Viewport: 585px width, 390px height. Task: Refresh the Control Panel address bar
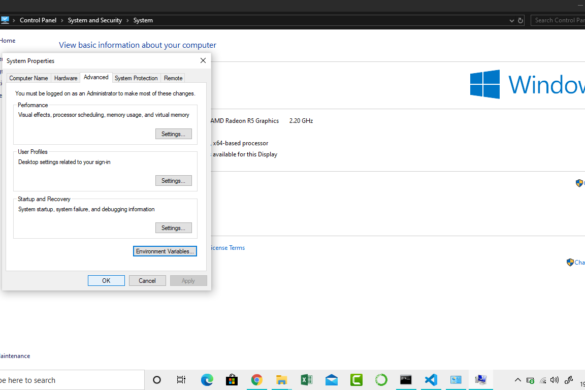[520, 21]
